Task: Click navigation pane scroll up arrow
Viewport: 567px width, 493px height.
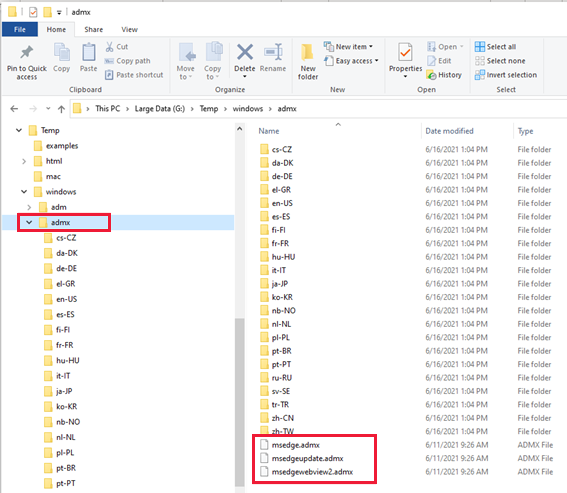Action: pyautogui.click(x=239, y=129)
